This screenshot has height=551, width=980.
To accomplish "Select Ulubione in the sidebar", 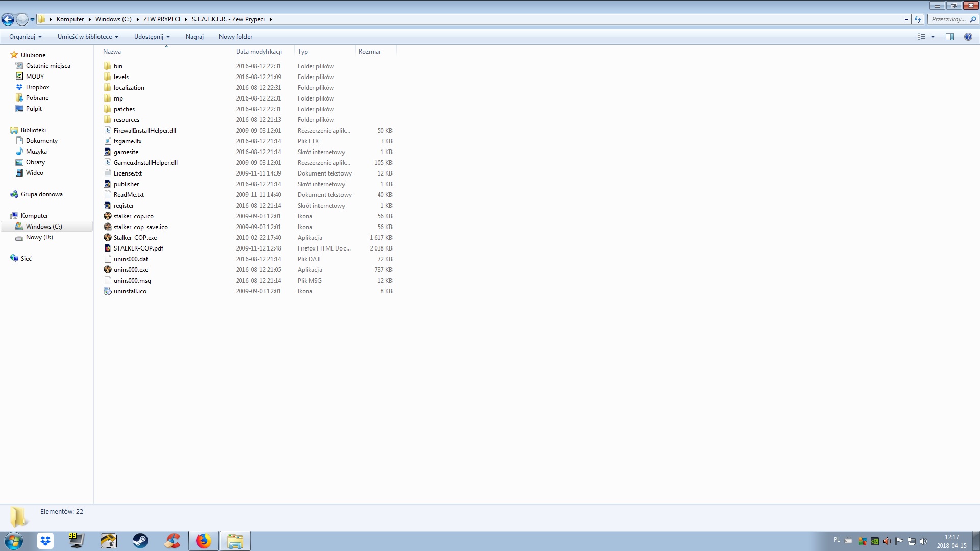I will [x=33, y=55].
